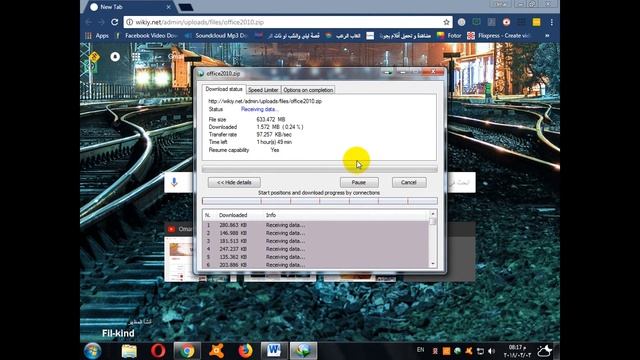Click the Chrome address bar URL

[200, 22]
